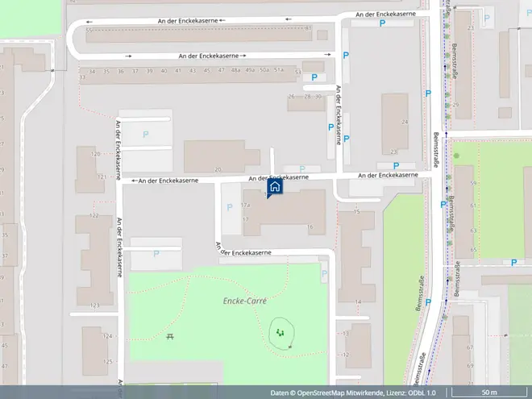Click house number 14

click(x=358, y=302)
